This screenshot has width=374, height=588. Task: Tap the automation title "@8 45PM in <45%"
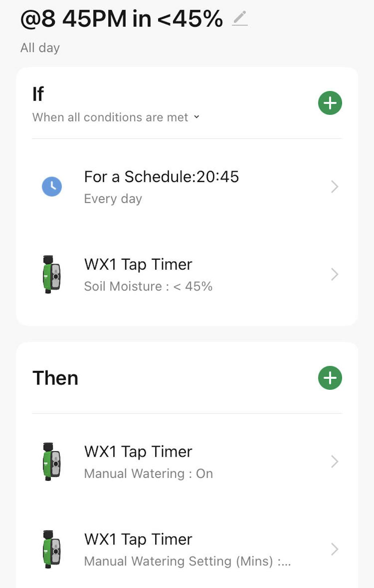pos(121,19)
